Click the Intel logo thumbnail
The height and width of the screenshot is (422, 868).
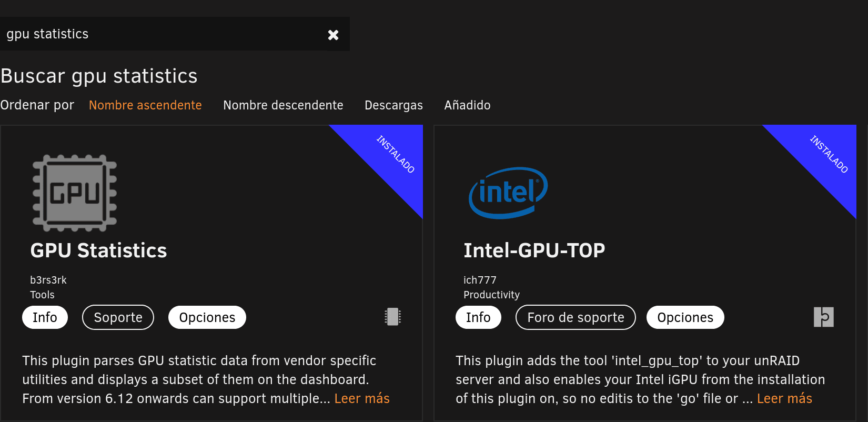click(x=508, y=193)
